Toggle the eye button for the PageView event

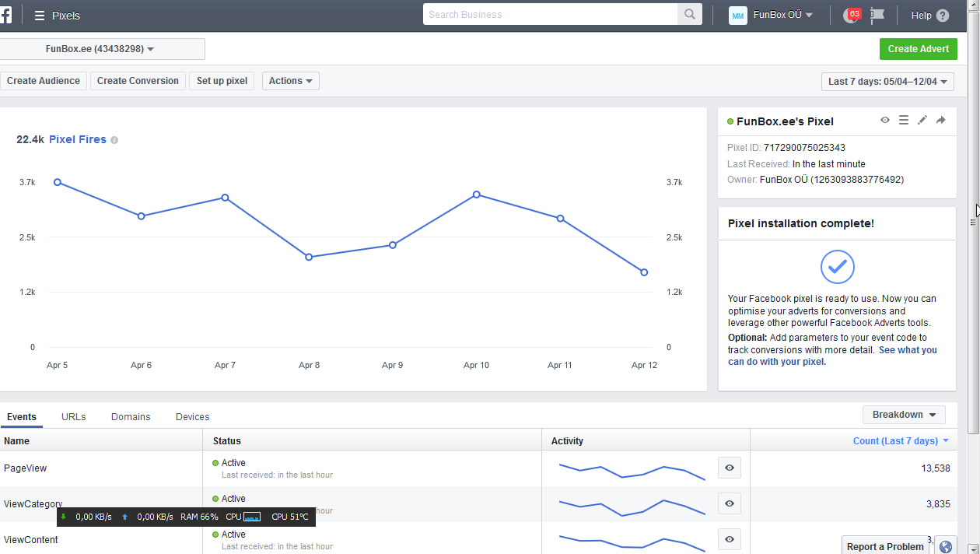[x=730, y=468]
